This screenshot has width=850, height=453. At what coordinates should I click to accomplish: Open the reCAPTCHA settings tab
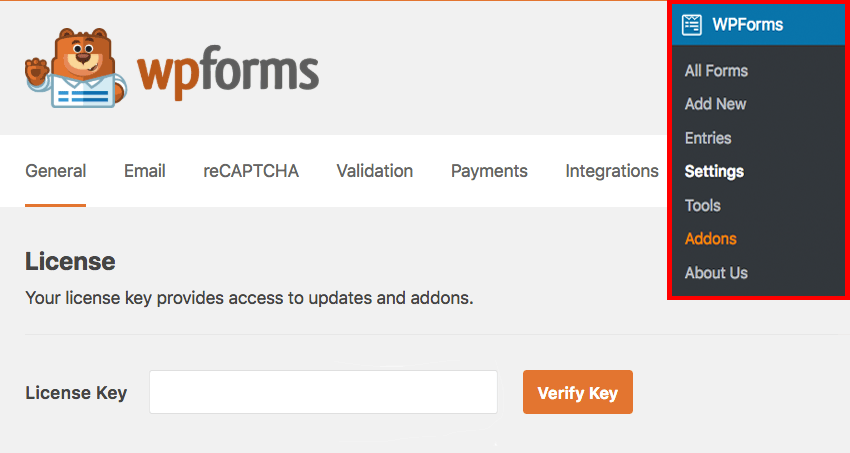251,171
